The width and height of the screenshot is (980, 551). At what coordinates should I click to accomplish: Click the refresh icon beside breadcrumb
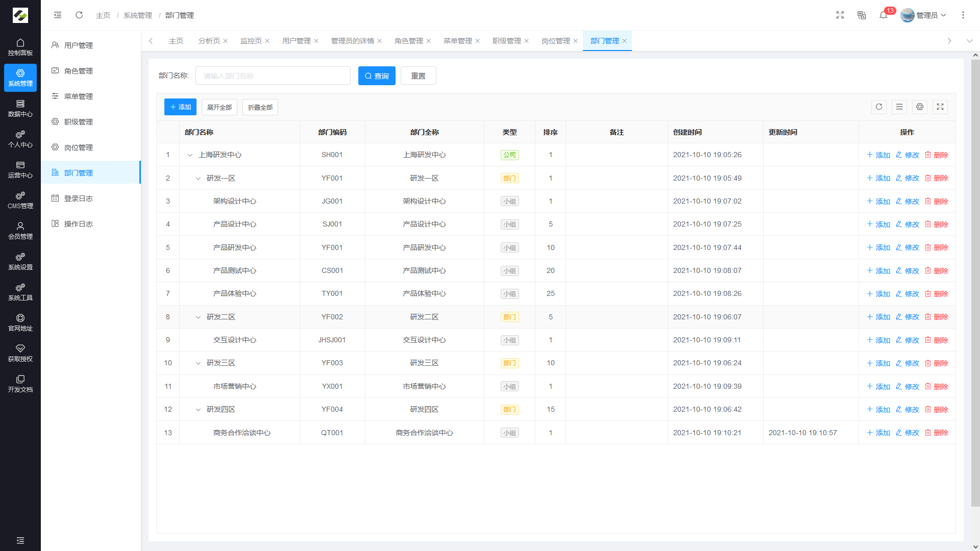tap(79, 15)
